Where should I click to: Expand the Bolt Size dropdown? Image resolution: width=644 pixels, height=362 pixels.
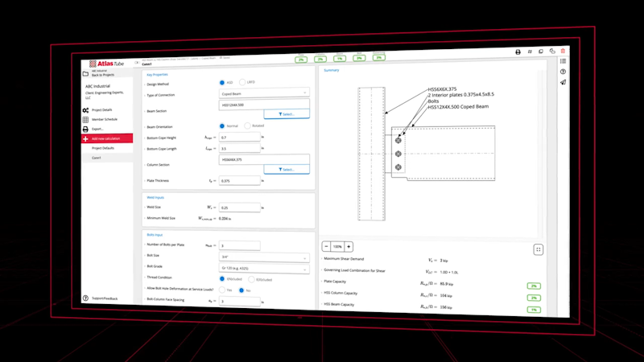click(x=264, y=257)
